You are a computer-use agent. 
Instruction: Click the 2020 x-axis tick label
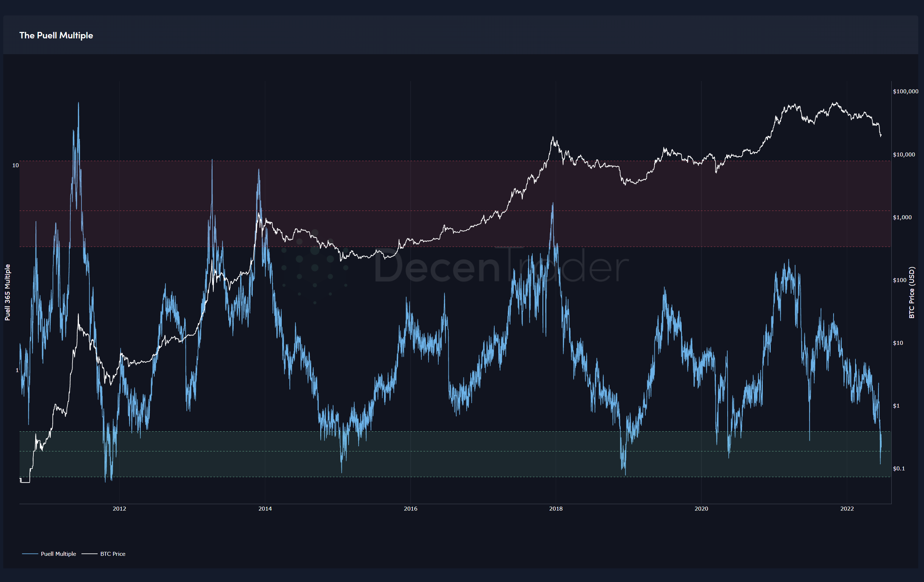[701, 508]
